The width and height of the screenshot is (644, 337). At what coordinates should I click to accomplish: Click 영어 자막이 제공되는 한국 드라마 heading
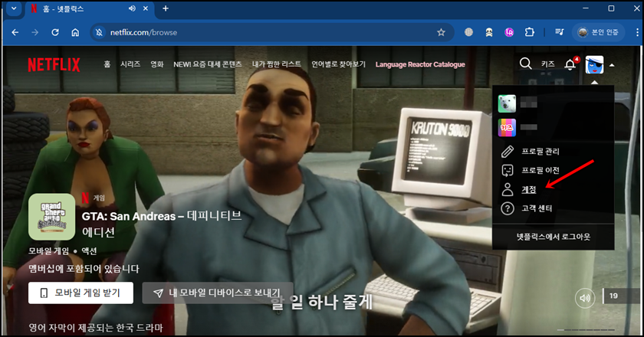click(x=96, y=328)
